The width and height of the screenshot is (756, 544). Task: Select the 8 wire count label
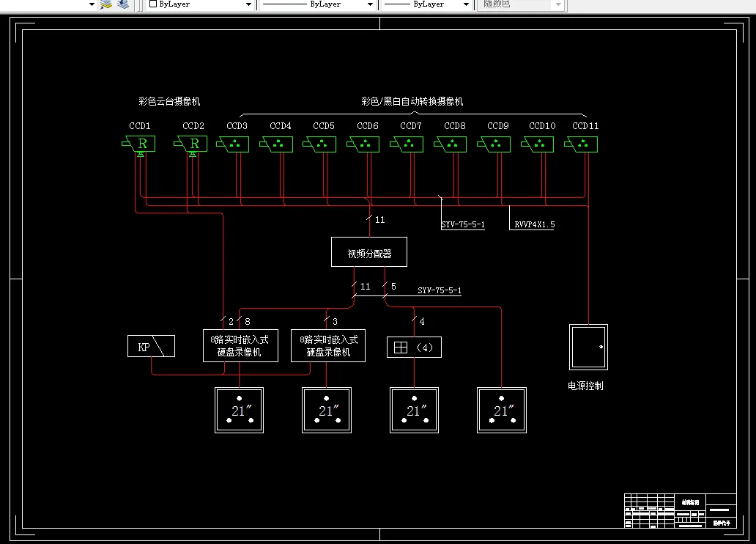click(x=248, y=321)
